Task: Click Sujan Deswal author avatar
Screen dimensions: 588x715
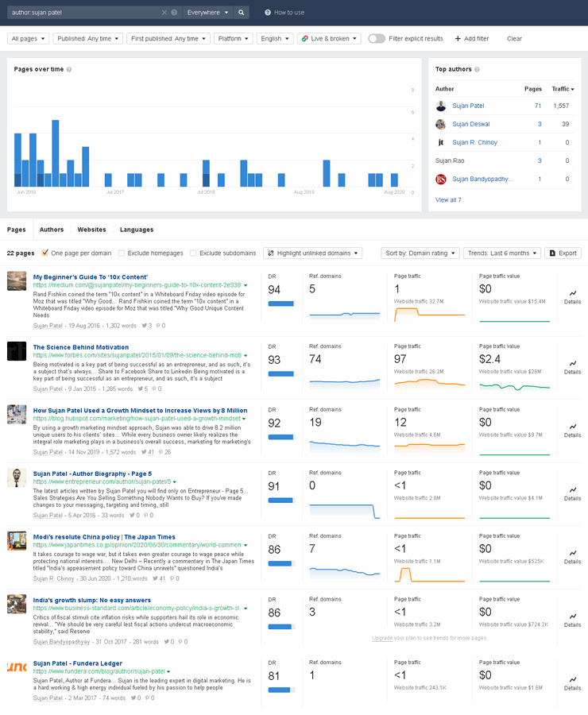Action: tap(441, 124)
